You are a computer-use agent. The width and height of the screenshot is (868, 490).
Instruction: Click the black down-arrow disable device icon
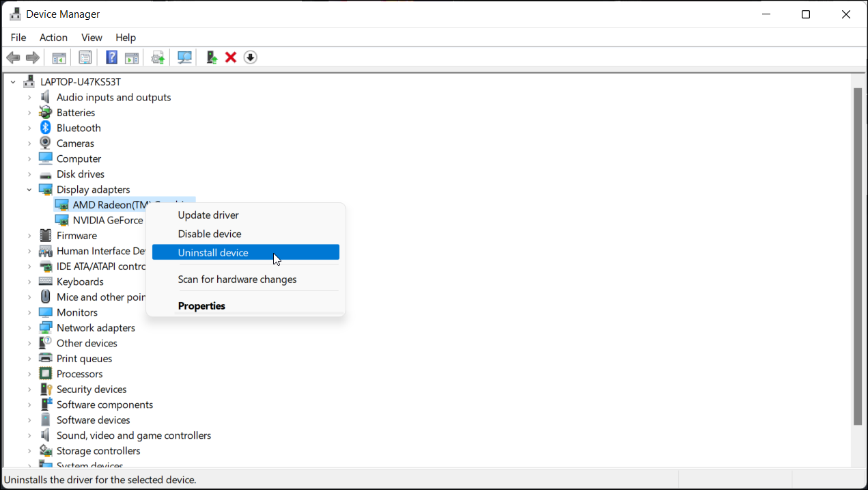251,57
